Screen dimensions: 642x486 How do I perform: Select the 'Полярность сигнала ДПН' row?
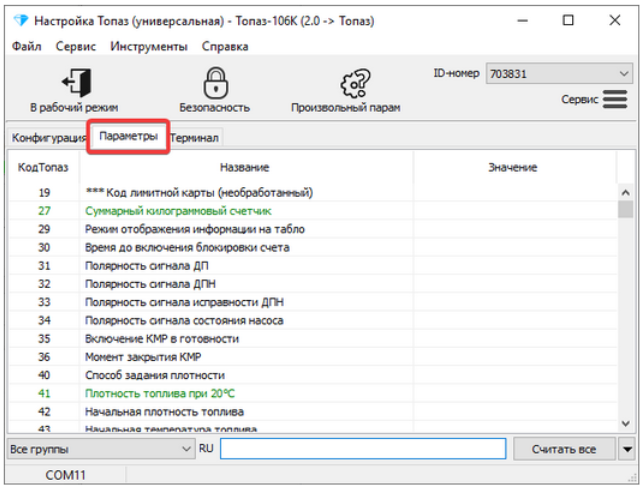(x=313, y=284)
